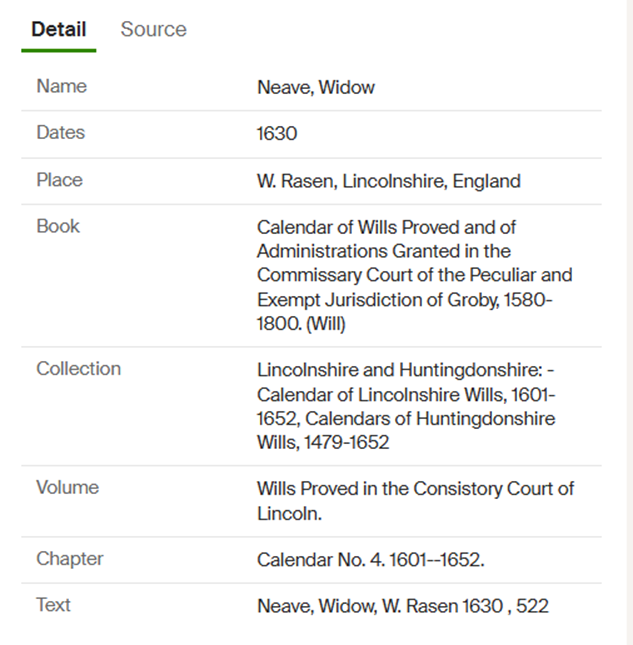
Task: Click the Collection text Lincolnshire and Huntingdonshire
Action: coord(406,406)
